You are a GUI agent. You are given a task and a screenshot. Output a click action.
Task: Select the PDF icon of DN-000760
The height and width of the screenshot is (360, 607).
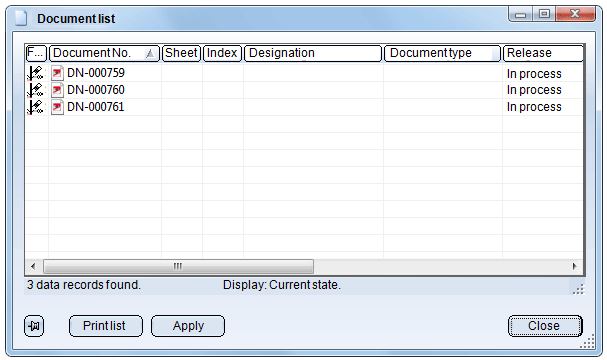pos(57,90)
